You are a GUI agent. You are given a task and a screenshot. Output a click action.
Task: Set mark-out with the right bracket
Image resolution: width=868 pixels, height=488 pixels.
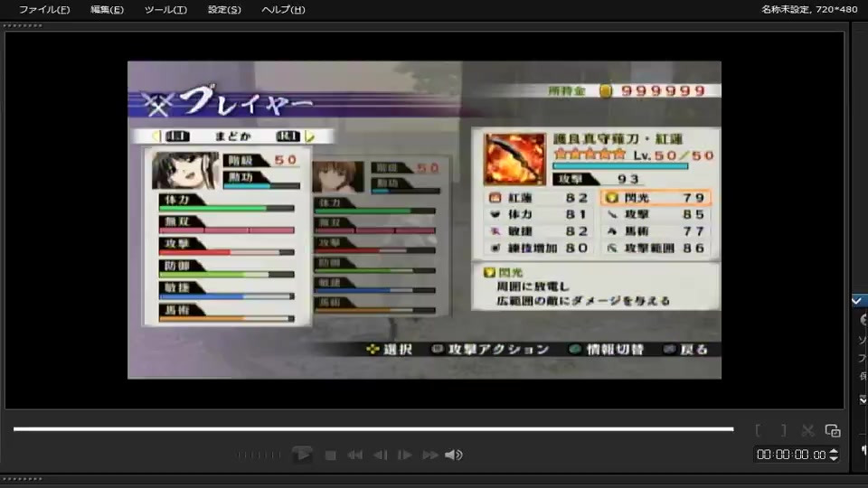pos(783,430)
